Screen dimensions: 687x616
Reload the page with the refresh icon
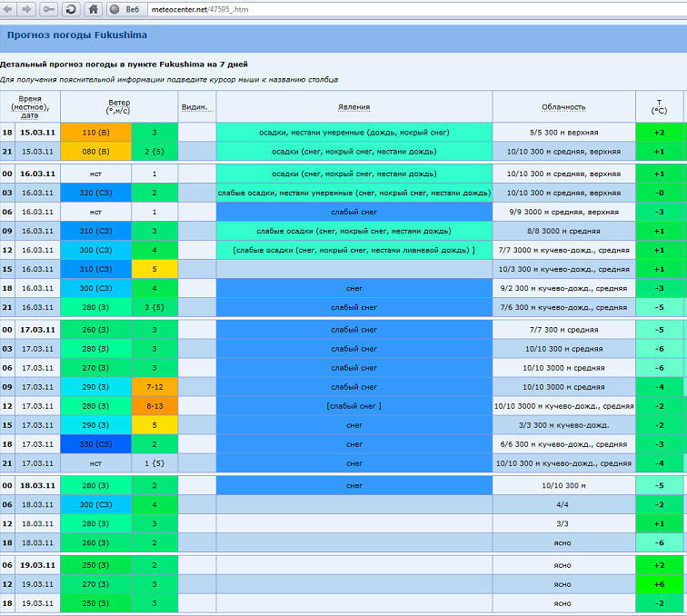pos(71,9)
